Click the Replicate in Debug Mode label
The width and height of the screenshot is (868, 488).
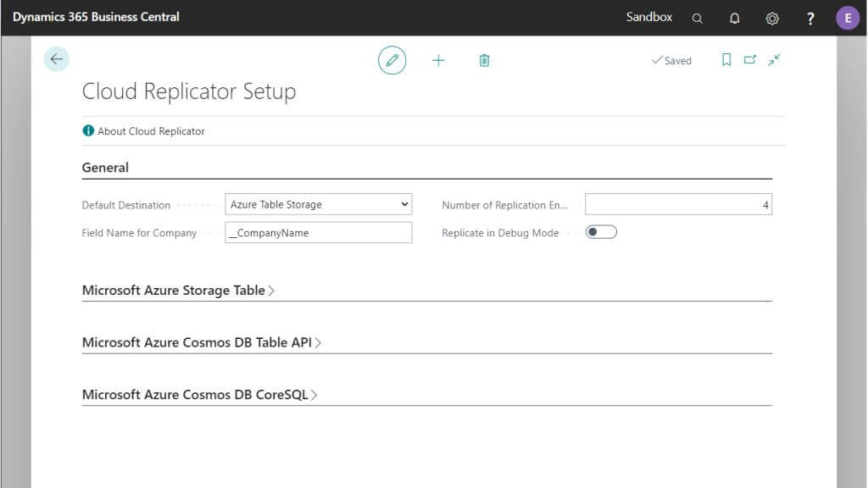tap(500, 233)
